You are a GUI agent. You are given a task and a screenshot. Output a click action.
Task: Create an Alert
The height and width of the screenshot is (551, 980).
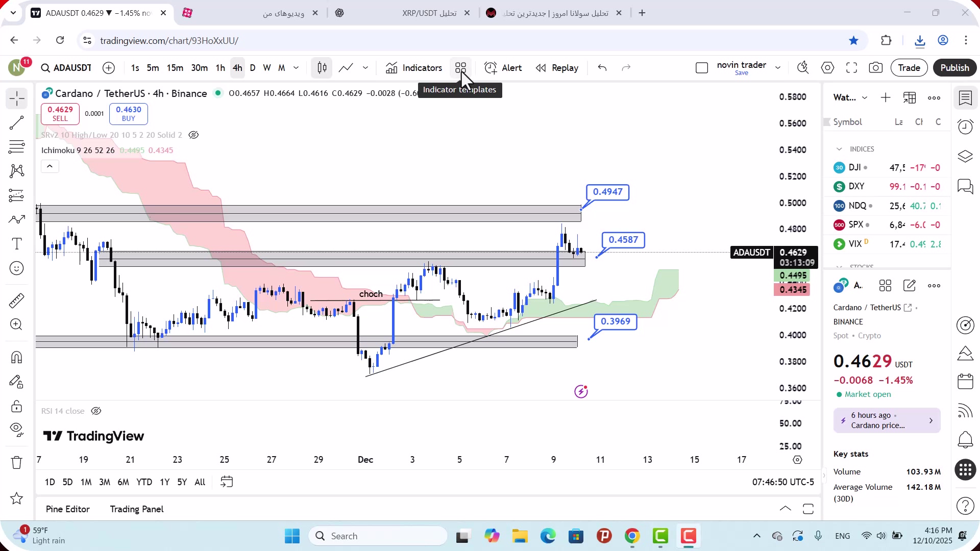click(x=503, y=68)
